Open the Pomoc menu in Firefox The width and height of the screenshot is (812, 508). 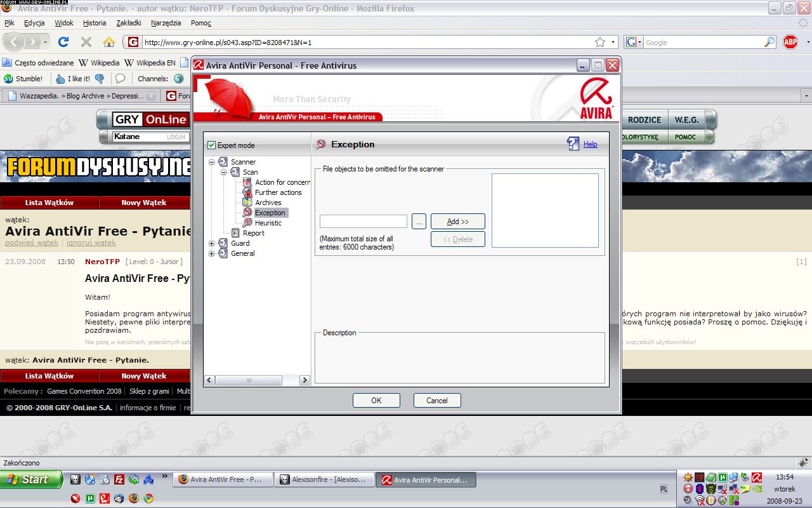coord(201,23)
